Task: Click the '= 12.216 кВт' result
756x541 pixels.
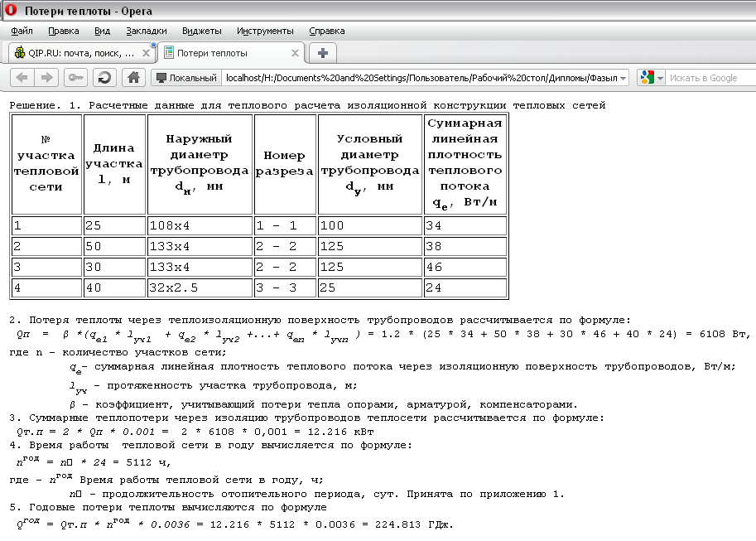Action: (335, 432)
